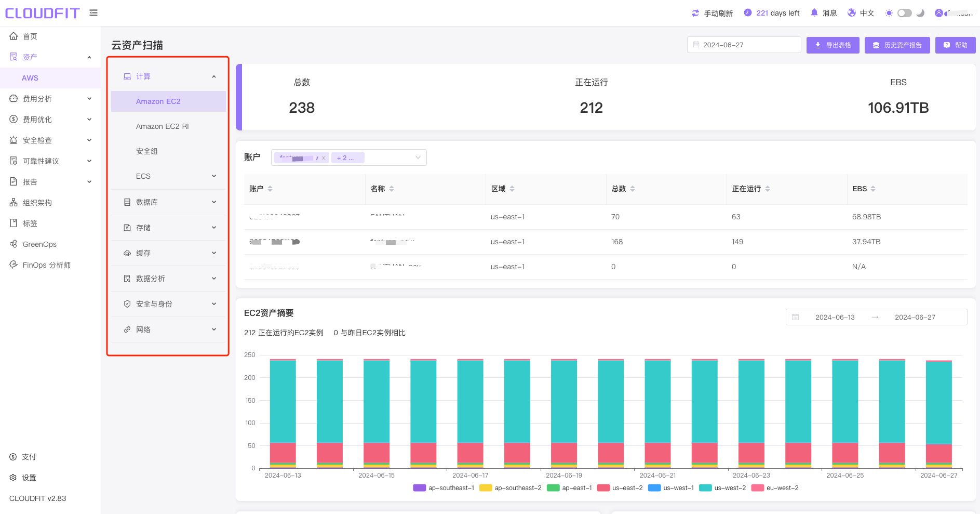Toggle ap-east-1 legend entry

569,488
